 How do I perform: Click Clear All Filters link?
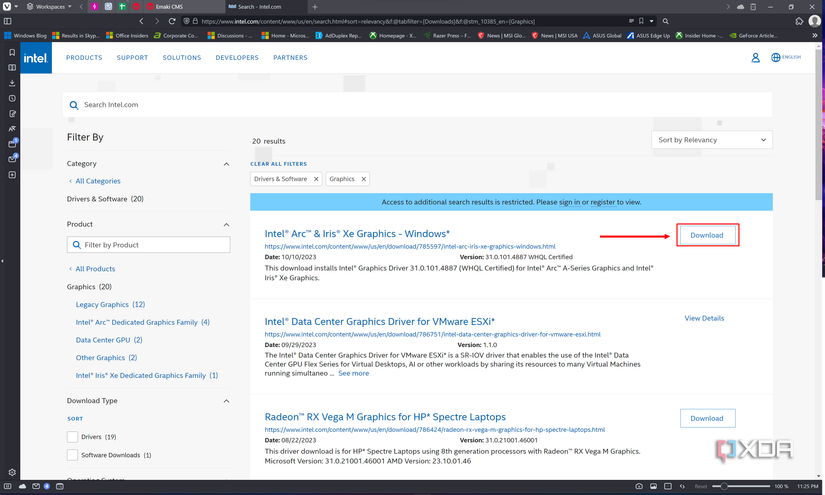[278, 164]
